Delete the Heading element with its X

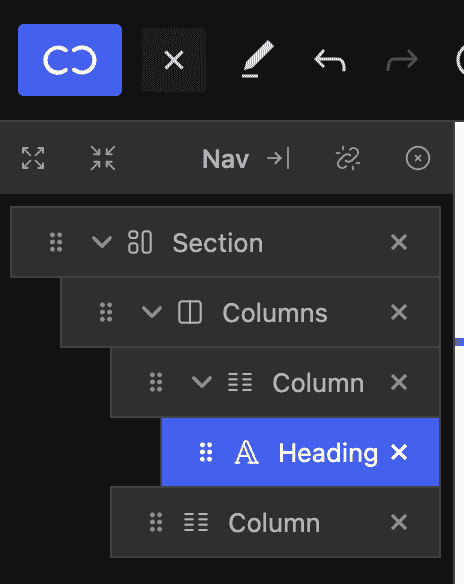[x=399, y=453]
